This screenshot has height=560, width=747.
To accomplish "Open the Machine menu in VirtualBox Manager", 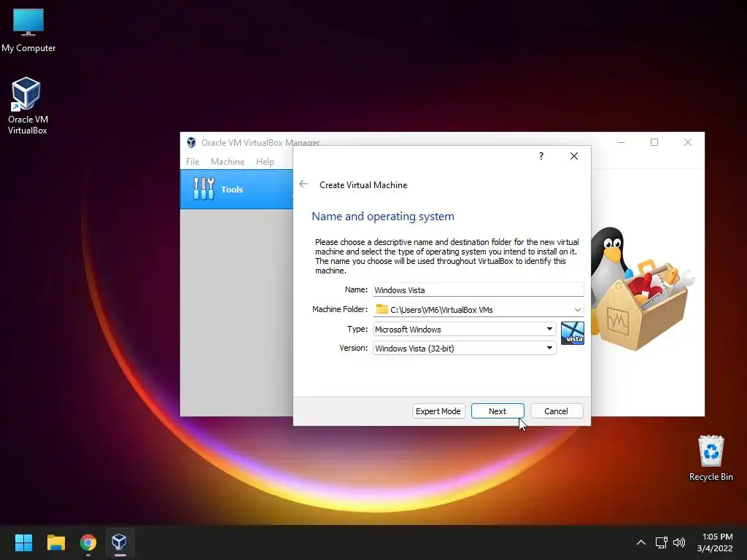I will coord(228,162).
